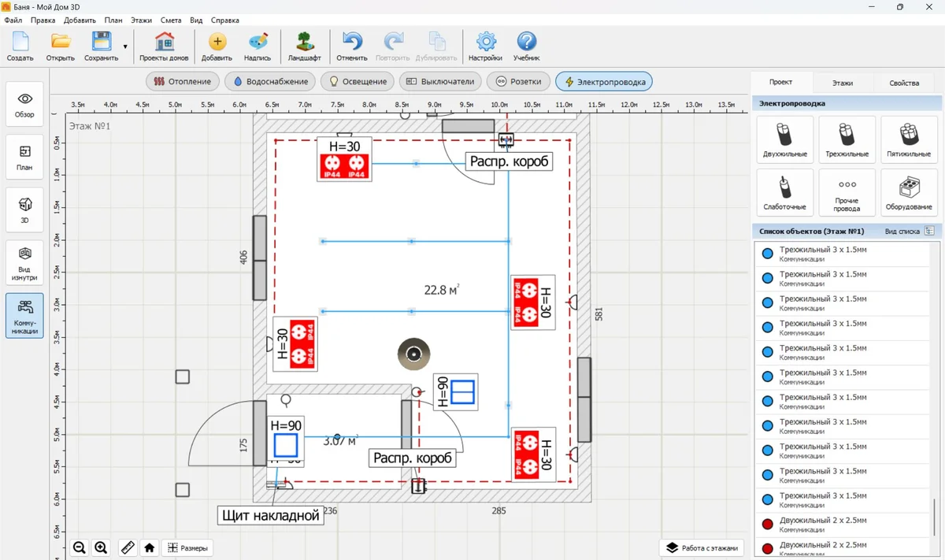This screenshot has height=560, width=945.
Task: Select the Двухжильные two-core cable tool
Action: click(x=784, y=139)
